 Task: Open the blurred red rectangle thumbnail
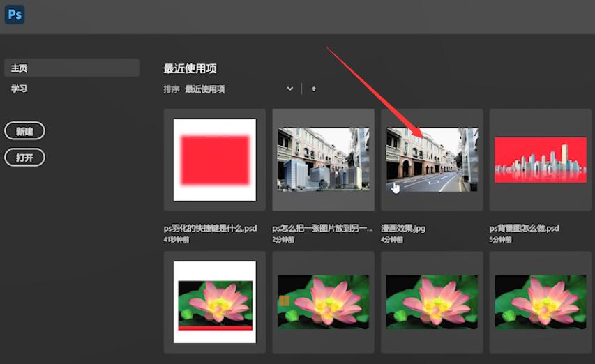point(215,160)
